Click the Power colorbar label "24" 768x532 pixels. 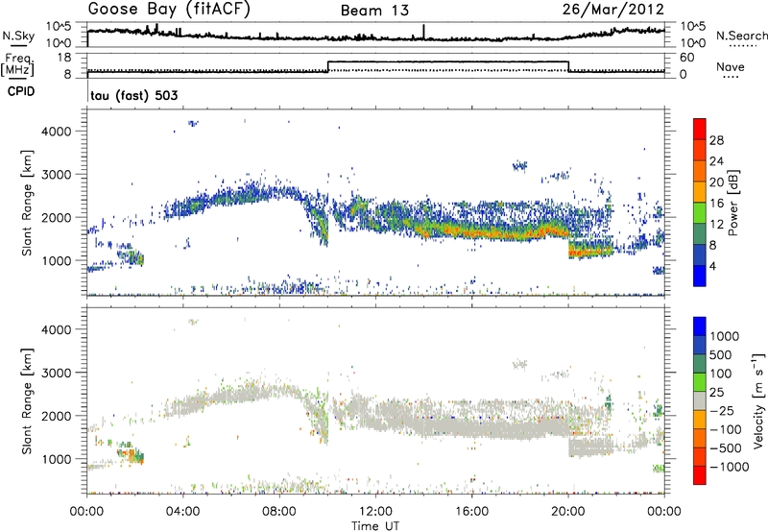tap(716, 161)
